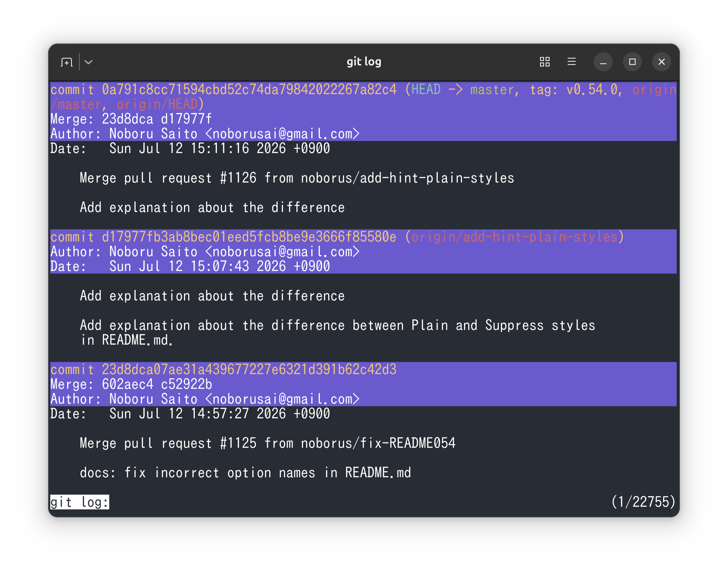728x570 pixels.
Task: Click the 'in README.md.' line
Action: click(127, 340)
